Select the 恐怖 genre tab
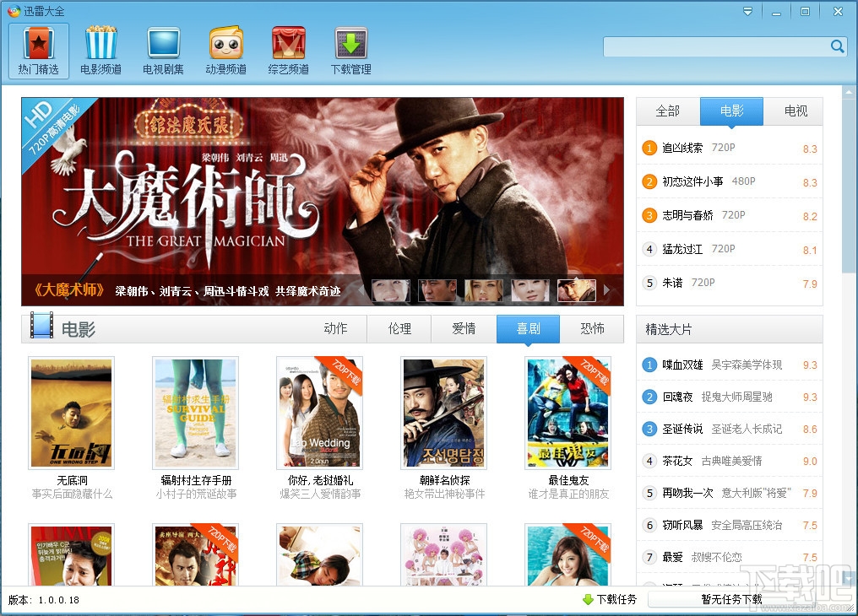This screenshot has height=616, width=858. coord(592,328)
